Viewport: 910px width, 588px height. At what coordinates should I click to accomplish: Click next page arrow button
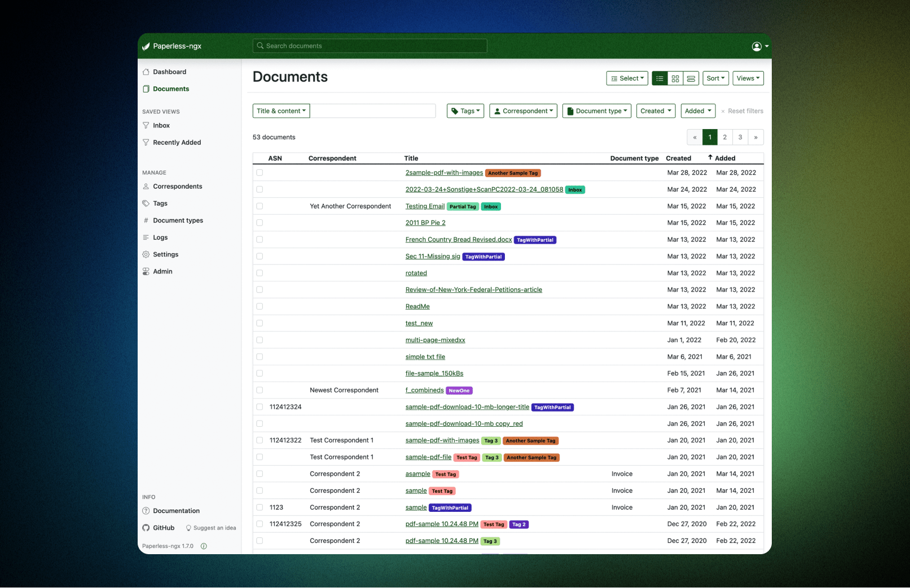(756, 137)
